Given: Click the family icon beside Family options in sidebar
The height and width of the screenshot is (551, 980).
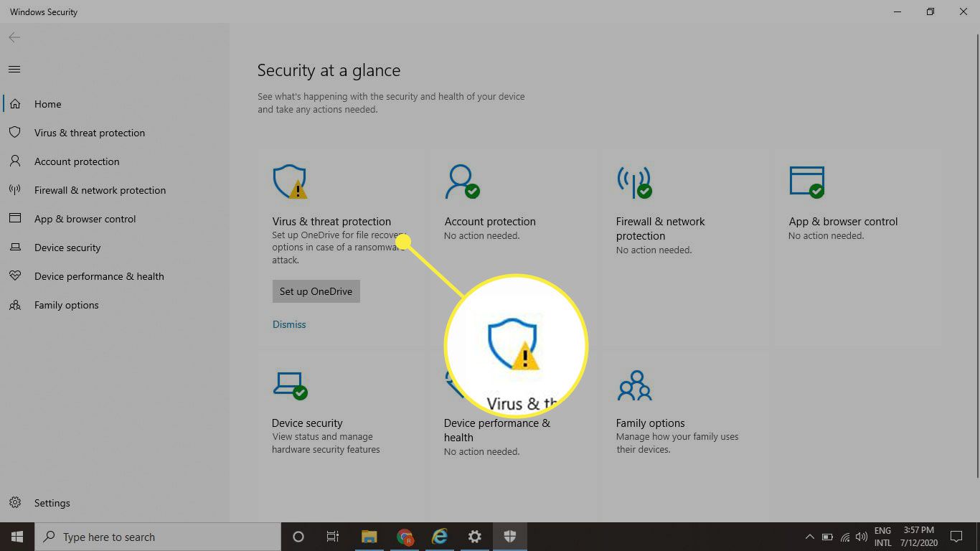Looking at the screenshot, I should (15, 305).
